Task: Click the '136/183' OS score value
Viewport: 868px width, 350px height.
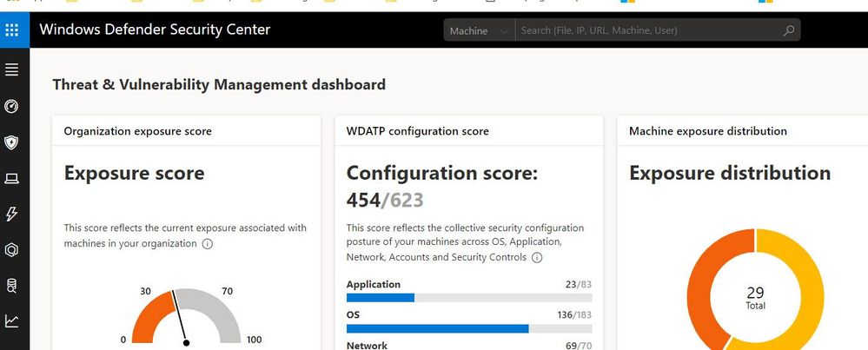Action: pos(574,315)
